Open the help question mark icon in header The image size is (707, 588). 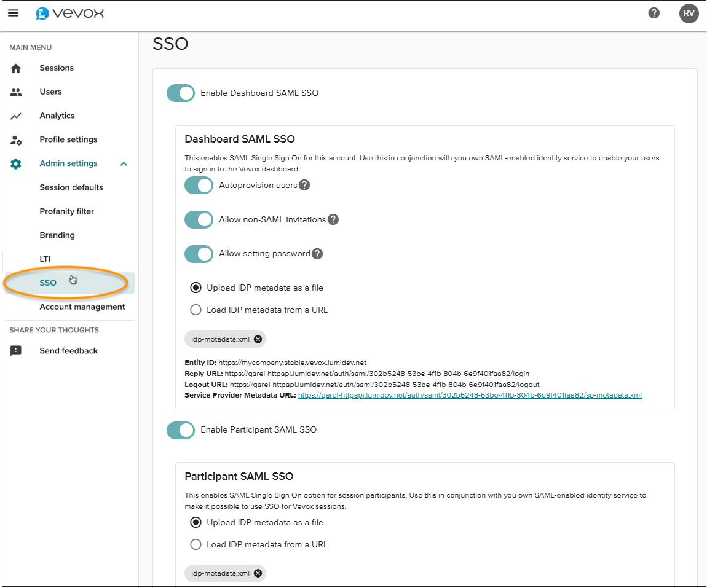coord(654,13)
